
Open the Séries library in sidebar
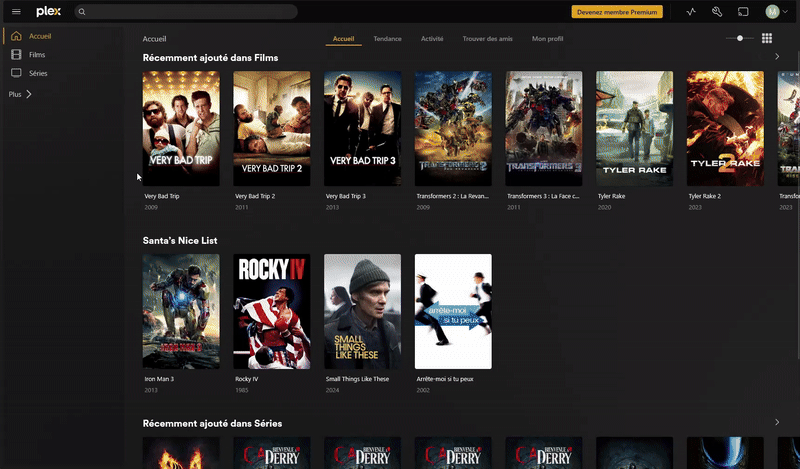pyautogui.click(x=38, y=73)
